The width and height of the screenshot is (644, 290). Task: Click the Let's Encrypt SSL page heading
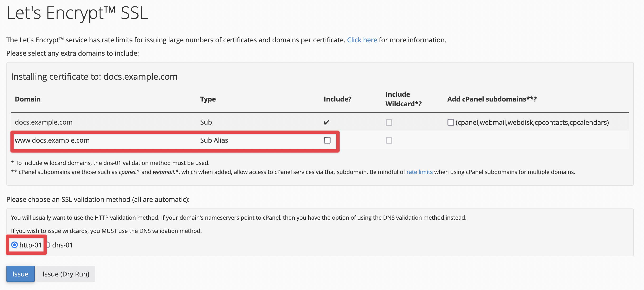pos(77,13)
